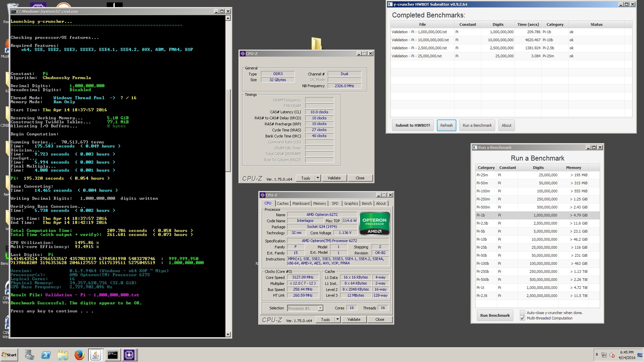Select the Pi-1b benchmark row

tap(537, 215)
